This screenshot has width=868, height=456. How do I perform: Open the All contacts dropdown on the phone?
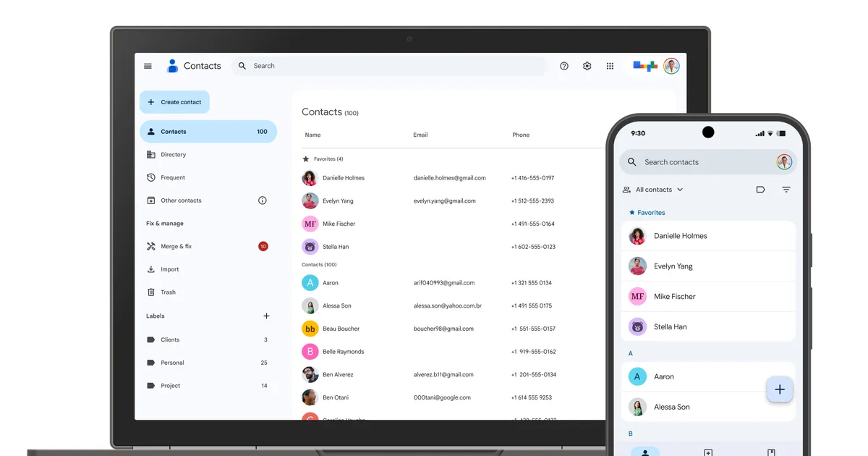point(652,189)
